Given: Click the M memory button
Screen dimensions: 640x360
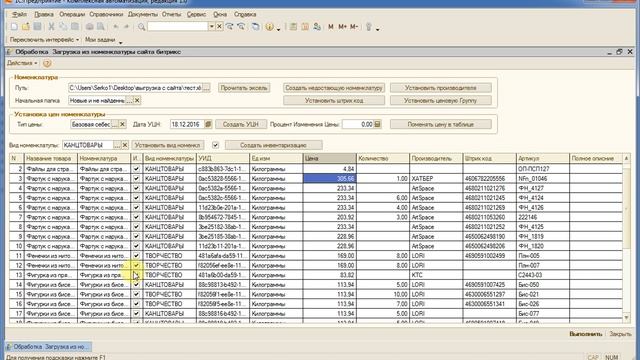Looking at the screenshot, I should (331, 27).
